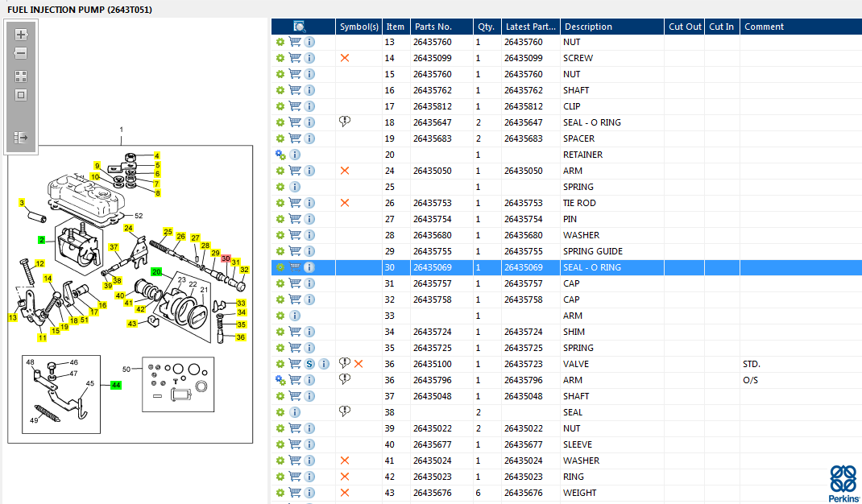Add the item 14 SCREW to cart
This screenshot has width=862, height=504.
coord(295,58)
